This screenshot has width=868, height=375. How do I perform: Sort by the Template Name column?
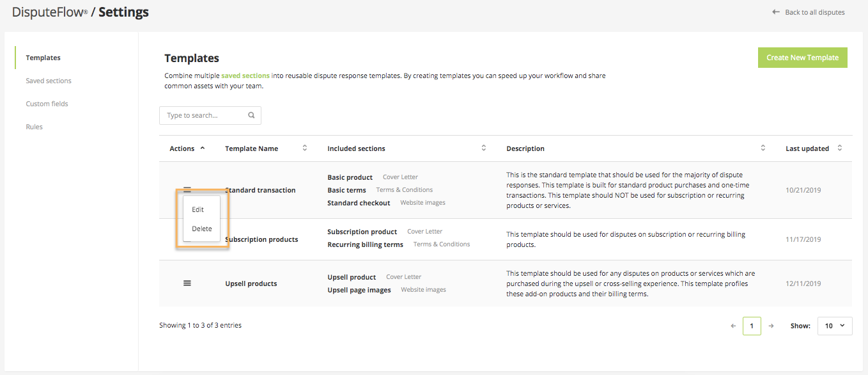pyautogui.click(x=304, y=148)
